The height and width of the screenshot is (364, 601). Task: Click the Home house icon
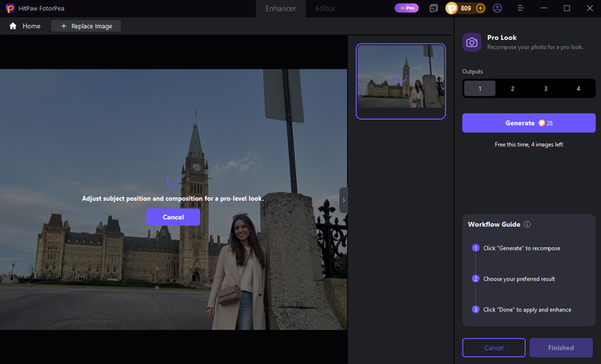click(13, 26)
